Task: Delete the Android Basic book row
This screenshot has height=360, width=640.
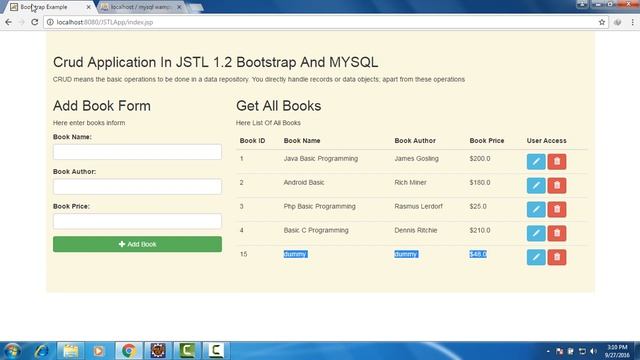Action: click(x=557, y=185)
